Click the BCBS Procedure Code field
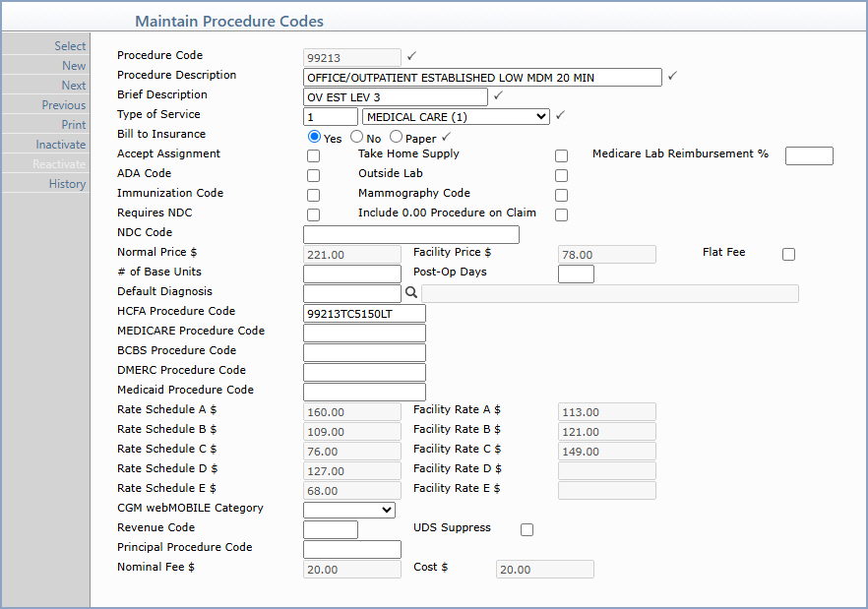Image resolution: width=868 pixels, height=609 pixels. [x=365, y=352]
